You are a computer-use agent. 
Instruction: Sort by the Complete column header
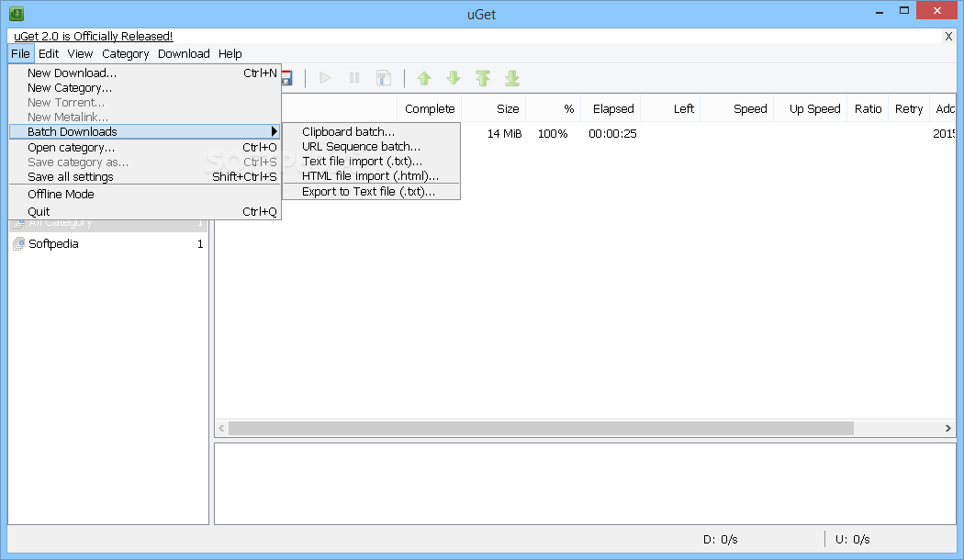pyautogui.click(x=429, y=109)
